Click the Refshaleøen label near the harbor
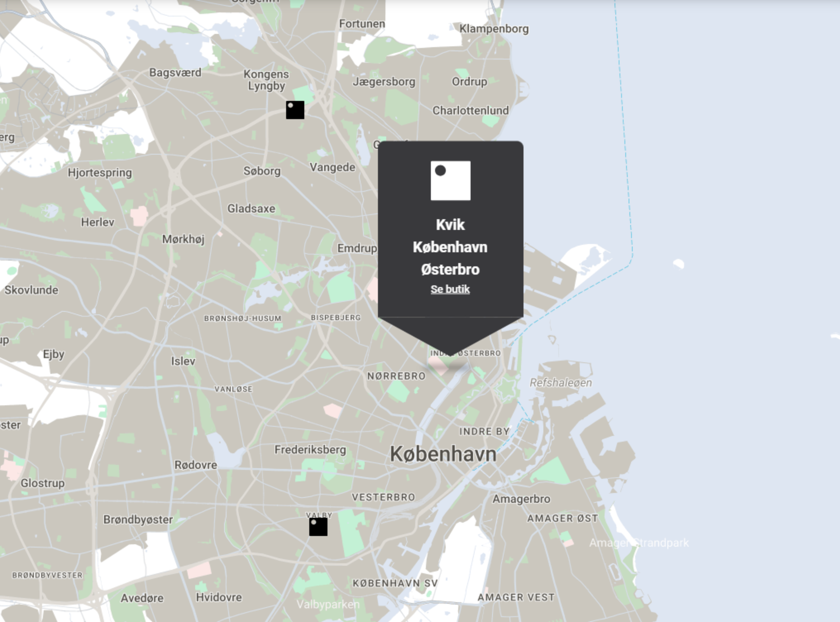Screen dimensions: 840x622 [561, 383]
